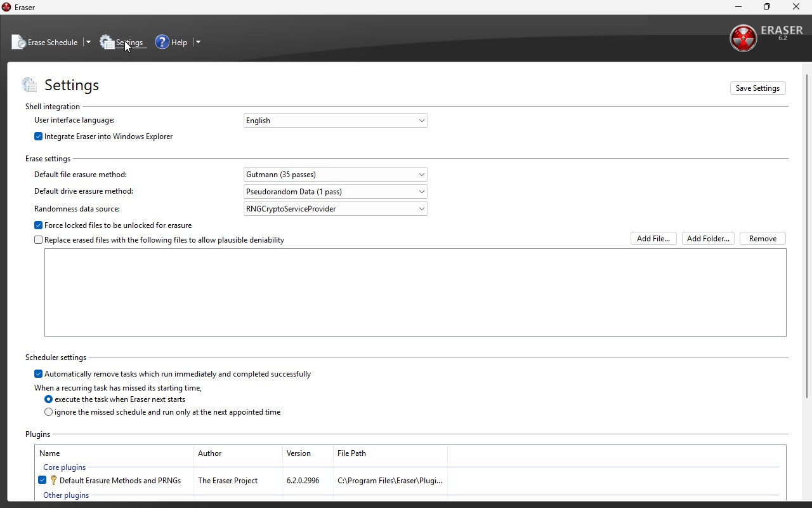Enable replace erased files for plausible deniability
The image size is (812, 508).
coord(39,240)
